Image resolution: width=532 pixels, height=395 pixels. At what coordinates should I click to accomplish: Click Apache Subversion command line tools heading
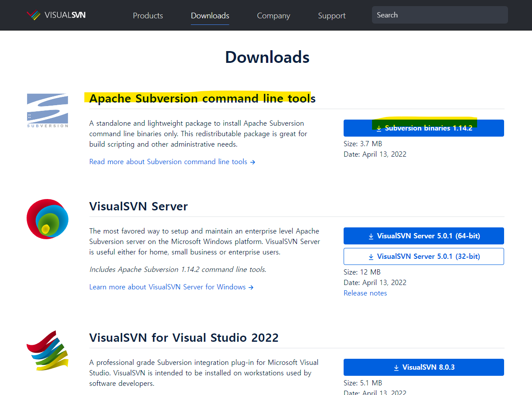[x=202, y=98]
